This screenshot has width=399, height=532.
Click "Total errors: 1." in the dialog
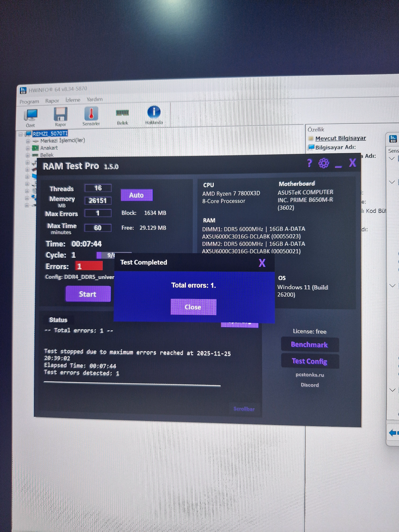(x=194, y=285)
